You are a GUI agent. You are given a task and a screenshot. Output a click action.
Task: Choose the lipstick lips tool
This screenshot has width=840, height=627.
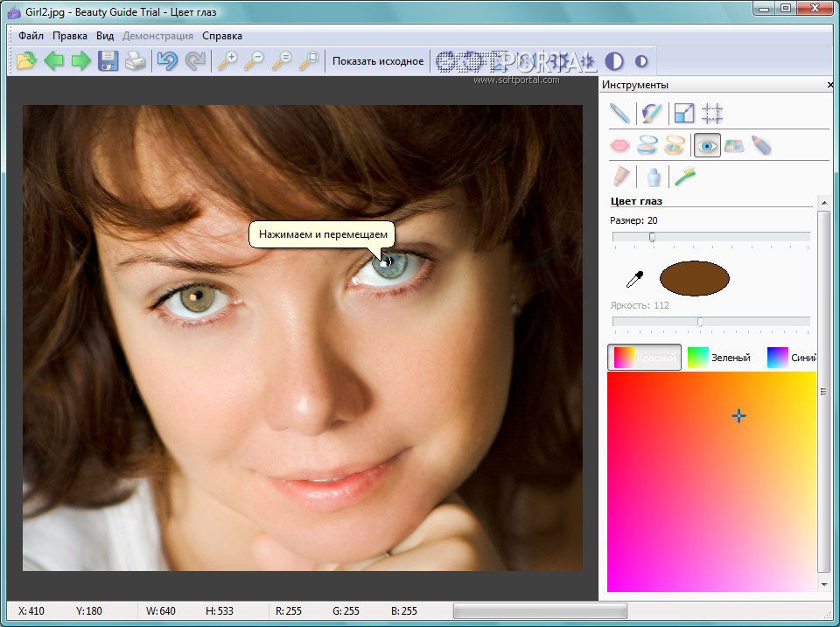point(619,145)
